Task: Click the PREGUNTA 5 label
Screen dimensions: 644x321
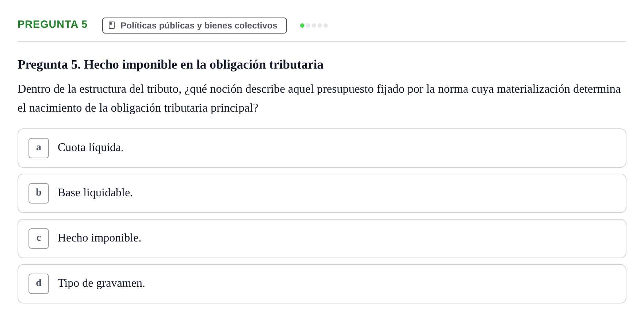Action: 53,24
